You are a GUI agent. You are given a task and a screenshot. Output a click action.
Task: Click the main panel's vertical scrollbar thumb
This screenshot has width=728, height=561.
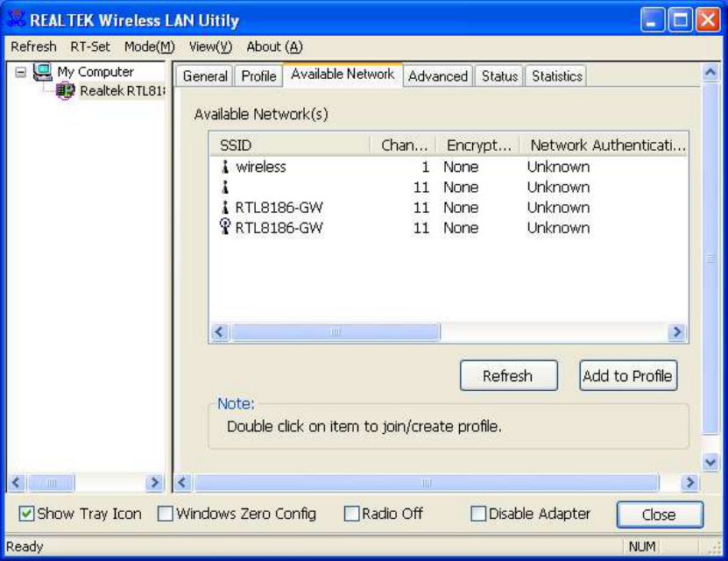[x=710, y=259]
